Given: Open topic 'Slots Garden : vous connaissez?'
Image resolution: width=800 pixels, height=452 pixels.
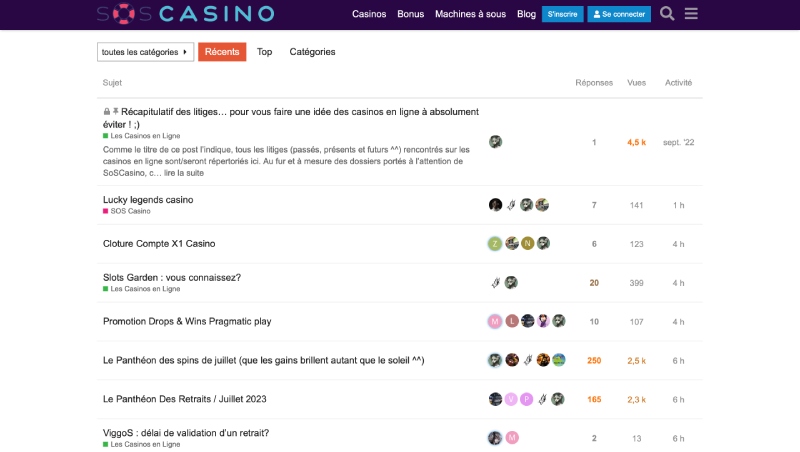Looking at the screenshot, I should [x=171, y=278].
